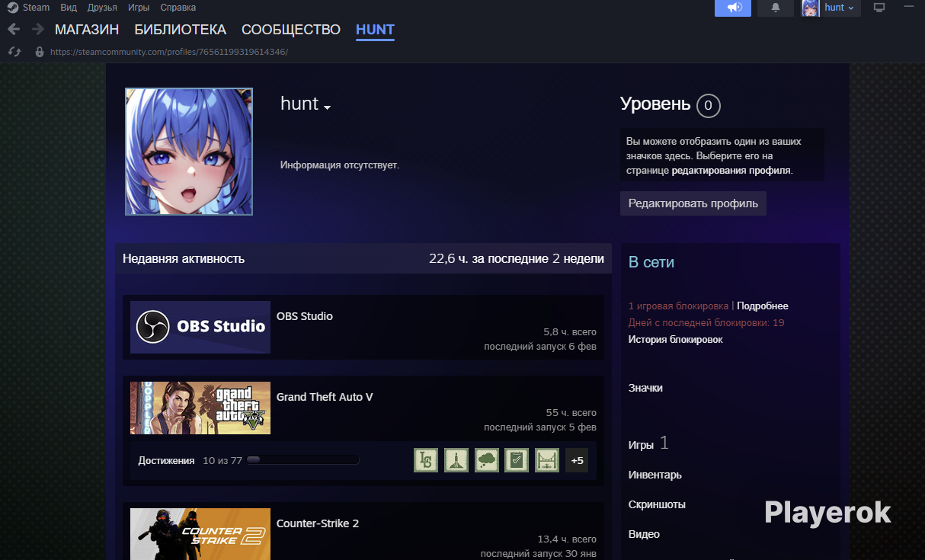
Task: Click '55 ч. всего' playtime text
Action: (x=571, y=413)
